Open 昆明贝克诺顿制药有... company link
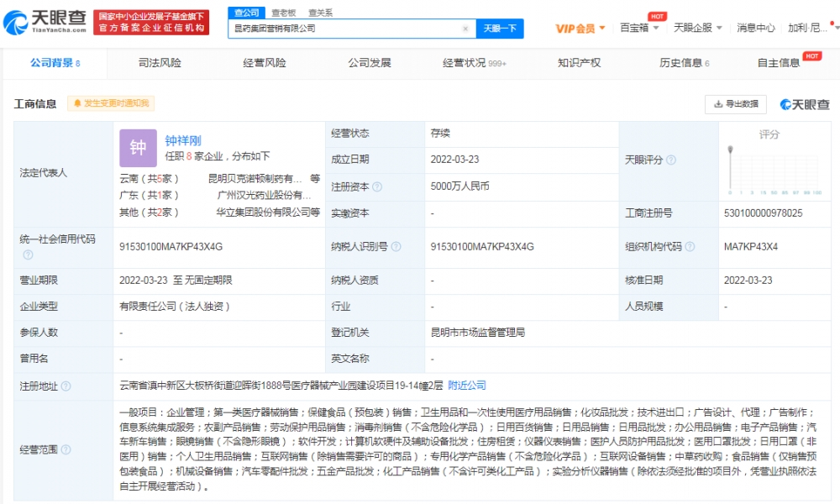The image size is (840, 504). pos(255,179)
